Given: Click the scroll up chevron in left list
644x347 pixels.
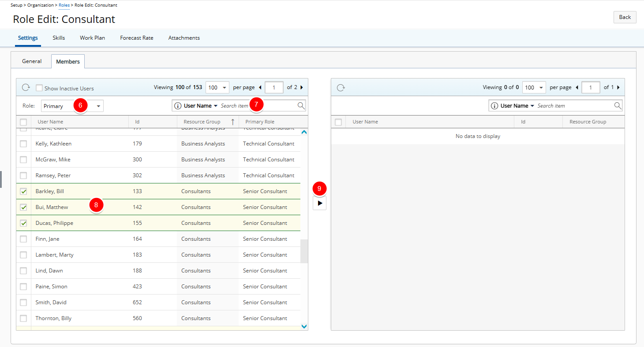Looking at the screenshot, I should [304, 132].
